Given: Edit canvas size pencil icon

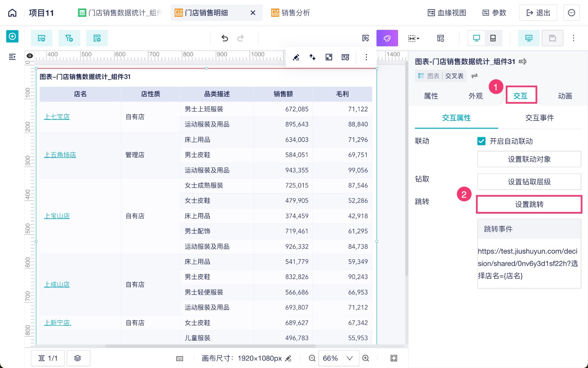Looking at the screenshot, I should coord(288,358).
